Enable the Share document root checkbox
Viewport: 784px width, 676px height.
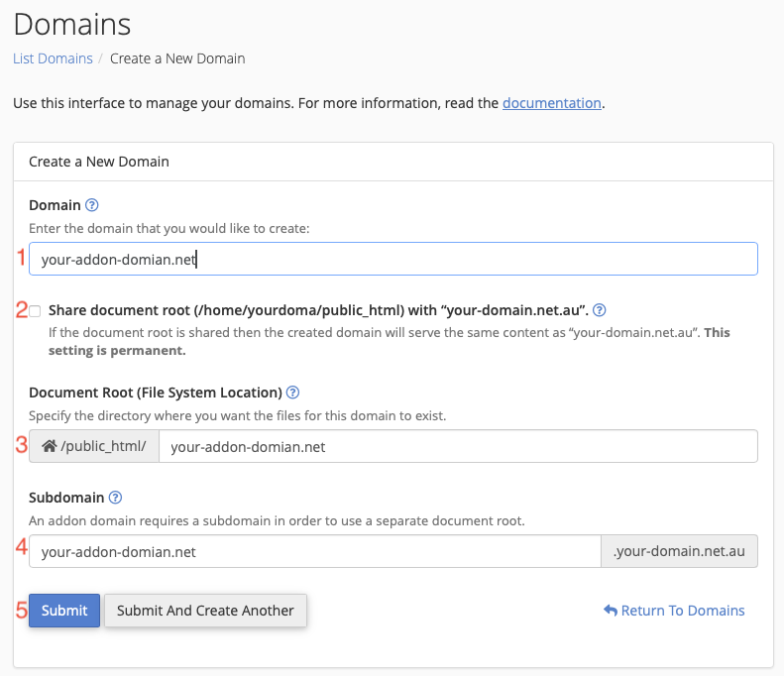[36, 310]
